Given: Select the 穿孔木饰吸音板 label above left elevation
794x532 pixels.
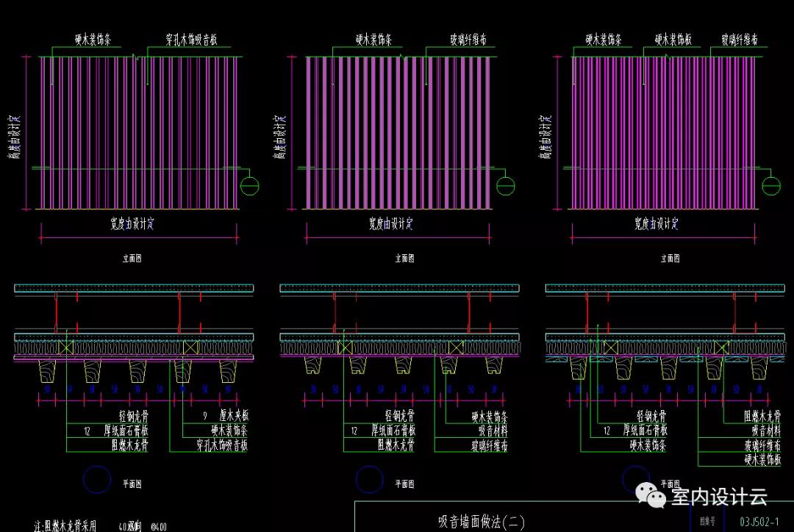Looking at the screenshot, I should (x=191, y=40).
